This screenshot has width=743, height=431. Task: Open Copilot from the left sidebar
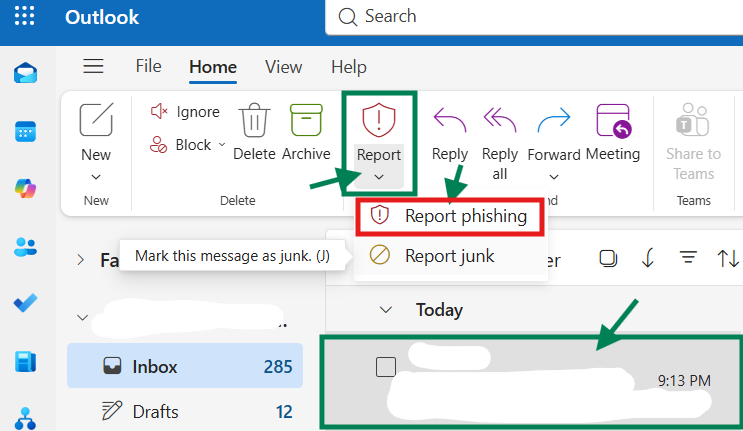[26, 189]
